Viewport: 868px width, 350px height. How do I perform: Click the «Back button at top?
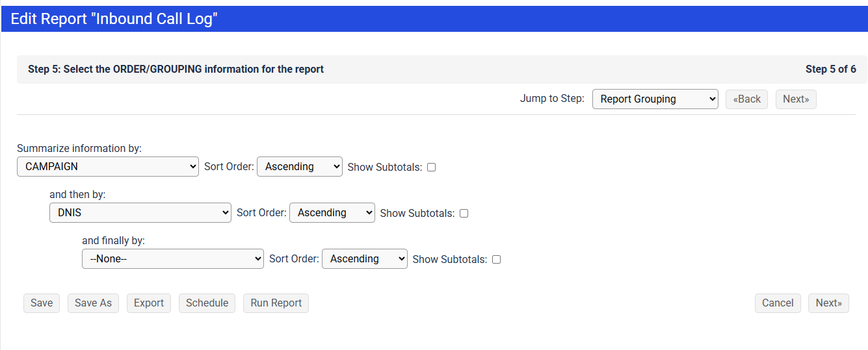[746, 99]
